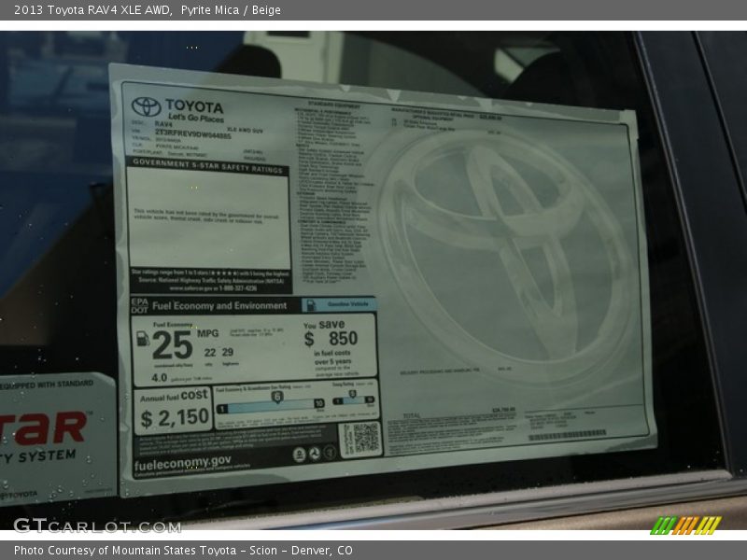Click the 'Let's Go Places' slogan
This screenshot has height=560, width=747.
click(195, 118)
